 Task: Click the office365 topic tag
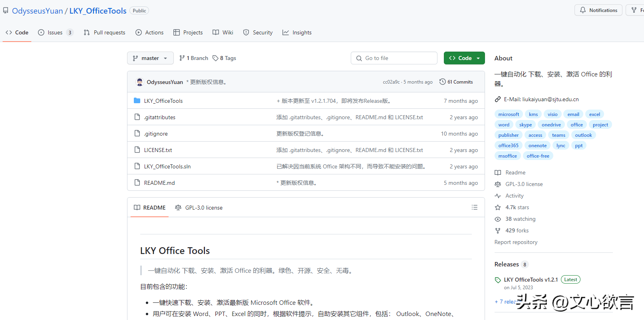coord(509,146)
